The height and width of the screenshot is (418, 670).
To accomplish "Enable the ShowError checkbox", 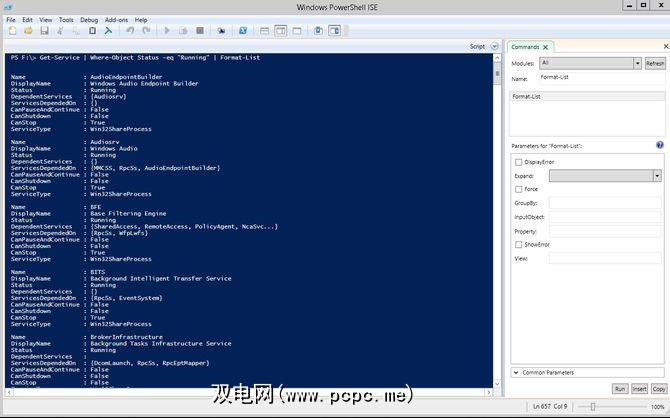I will coord(519,244).
